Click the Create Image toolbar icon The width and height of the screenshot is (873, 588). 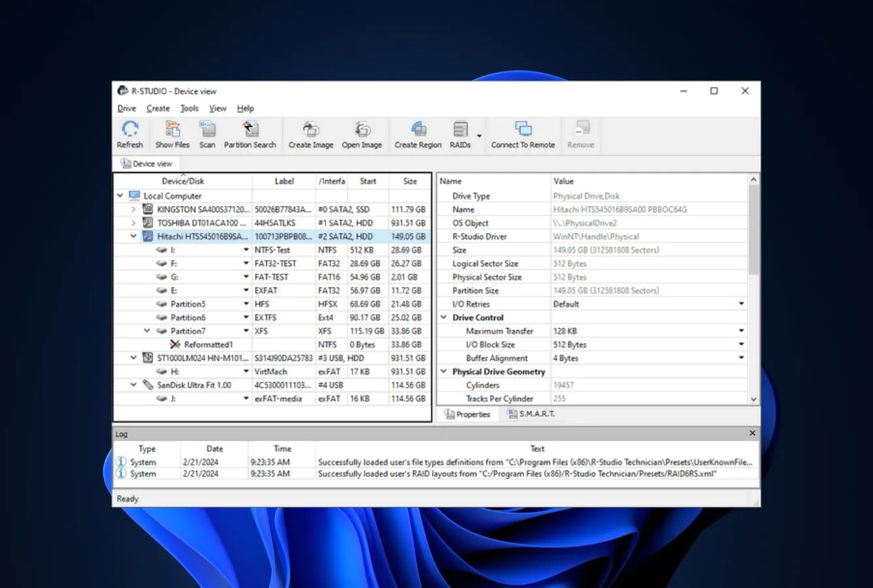[x=311, y=129]
